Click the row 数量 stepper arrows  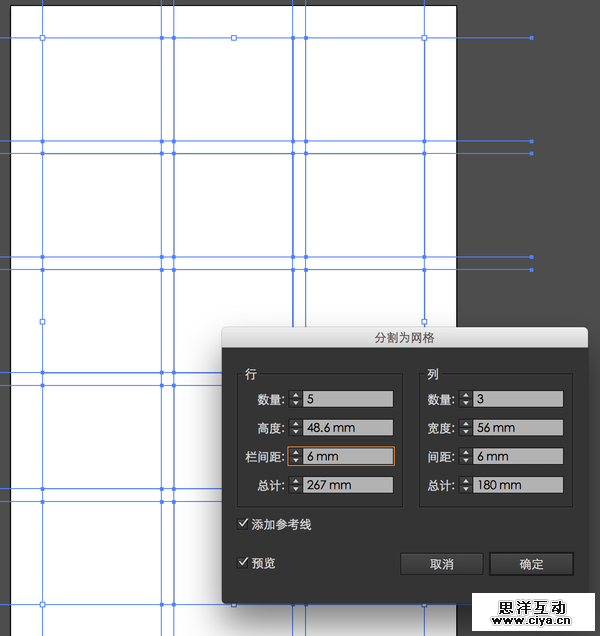click(295, 399)
